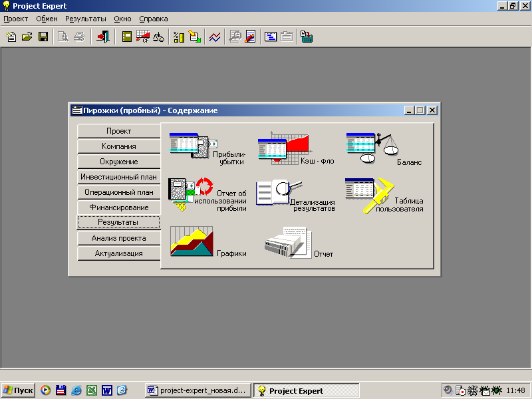
Task: Minimize the Пирожки (пробный) child window
Action: pyautogui.click(x=409, y=110)
